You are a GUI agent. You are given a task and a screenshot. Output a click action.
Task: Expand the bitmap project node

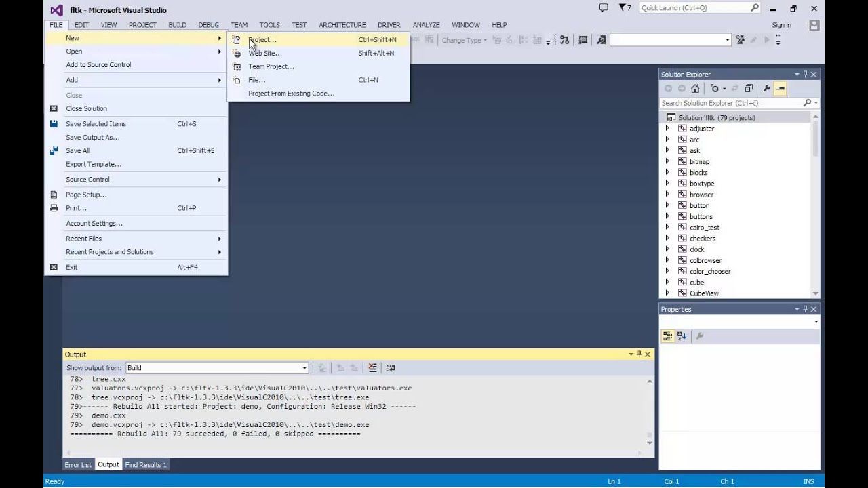[x=667, y=161]
